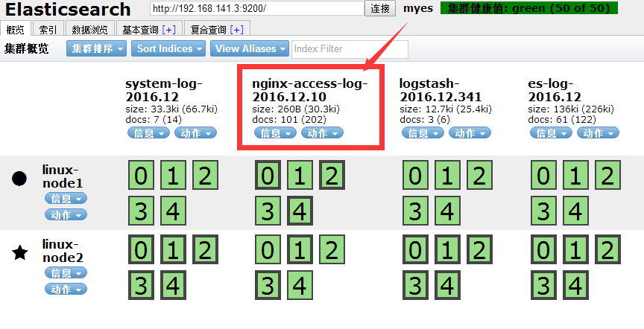The image size is (644, 329).
Task: Click the linux-node1 circle node icon
Action: click(x=19, y=179)
